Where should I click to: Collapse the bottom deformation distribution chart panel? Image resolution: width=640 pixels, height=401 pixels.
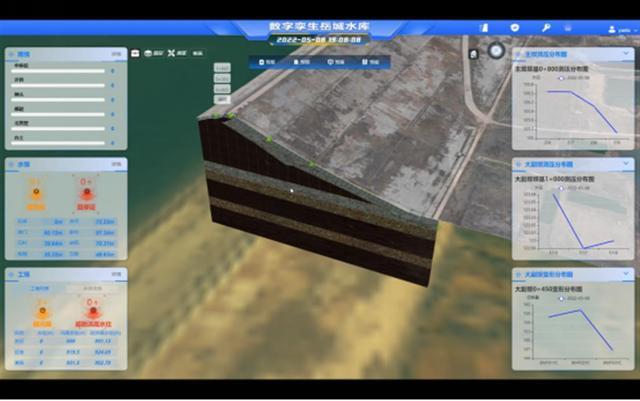coord(627,273)
